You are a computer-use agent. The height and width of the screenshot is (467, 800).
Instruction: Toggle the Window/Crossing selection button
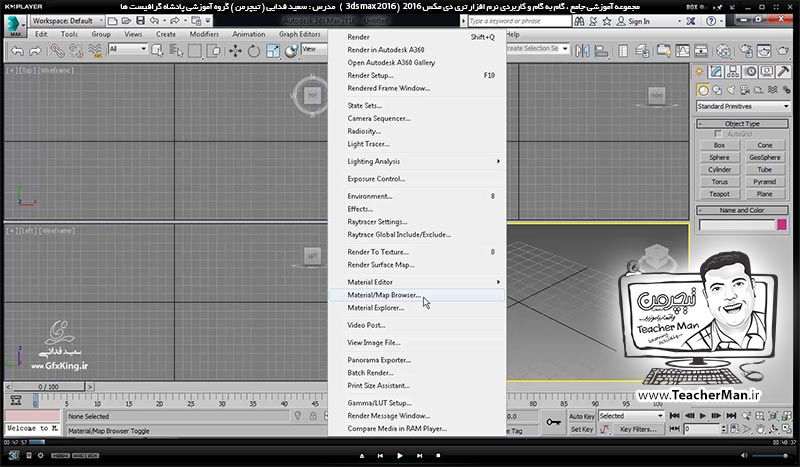coord(214,51)
